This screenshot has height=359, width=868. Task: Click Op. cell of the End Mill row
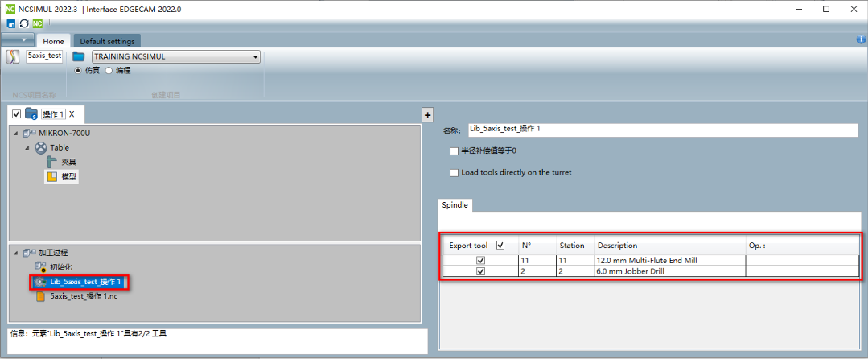(802, 260)
